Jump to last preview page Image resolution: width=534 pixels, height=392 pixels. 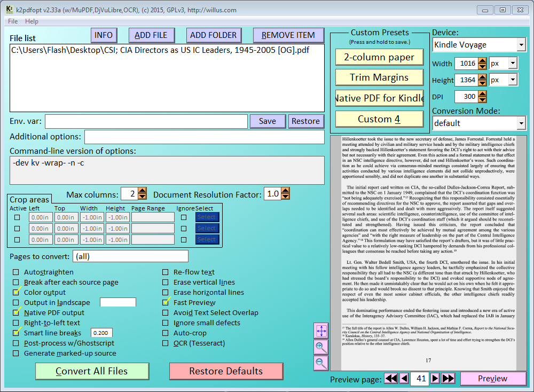(448, 378)
